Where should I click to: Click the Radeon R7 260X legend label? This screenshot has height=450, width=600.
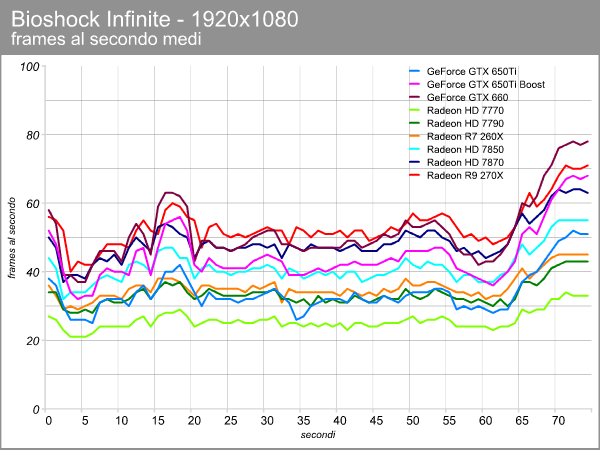click(465, 137)
